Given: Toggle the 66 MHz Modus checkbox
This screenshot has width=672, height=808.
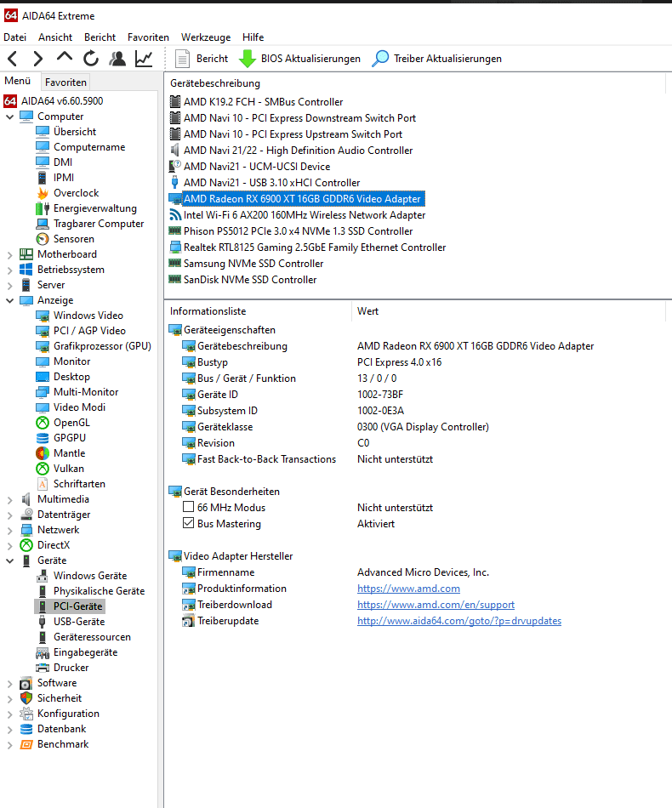Looking at the screenshot, I should [189, 507].
